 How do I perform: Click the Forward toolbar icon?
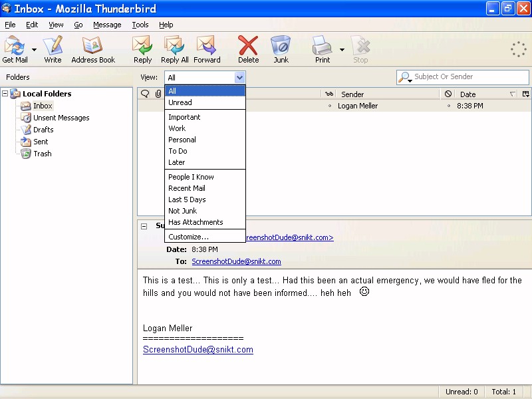click(x=207, y=49)
